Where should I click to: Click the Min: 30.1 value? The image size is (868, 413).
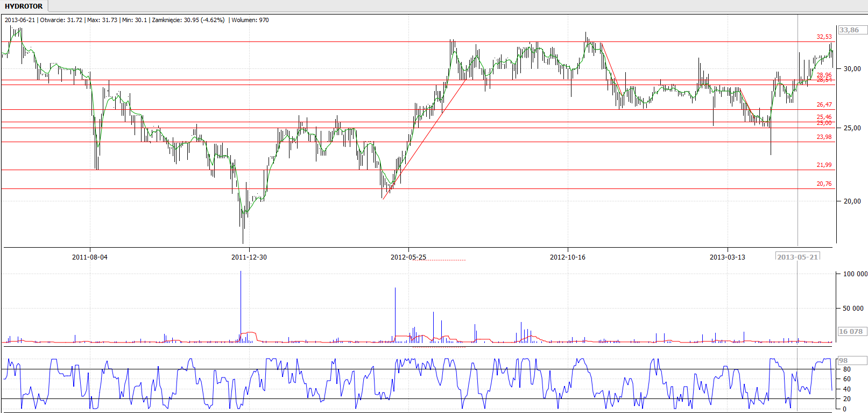tap(135, 20)
